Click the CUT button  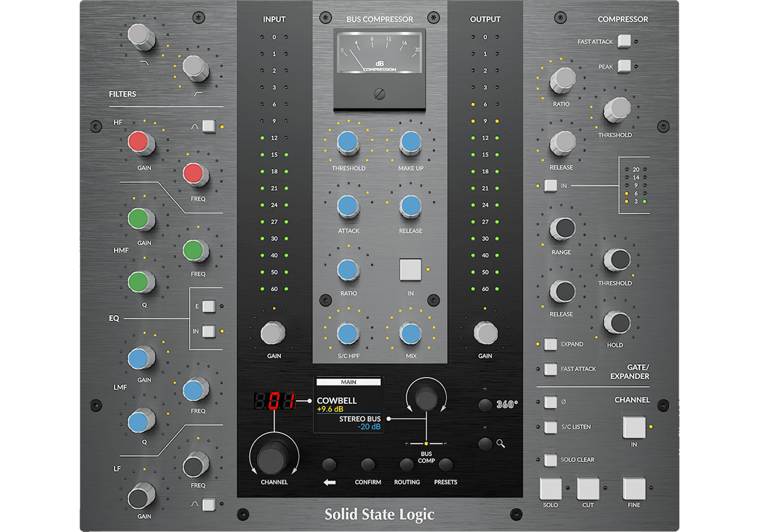(x=588, y=488)
